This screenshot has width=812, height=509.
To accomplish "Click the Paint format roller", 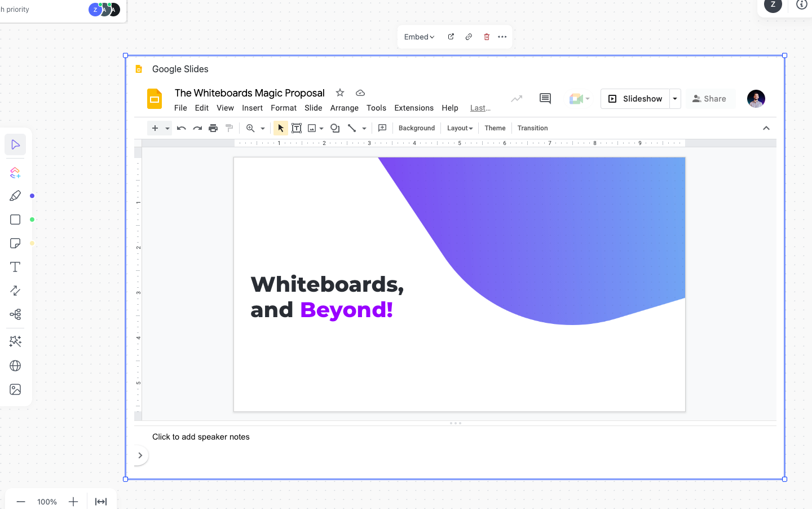I will (229, 128).
